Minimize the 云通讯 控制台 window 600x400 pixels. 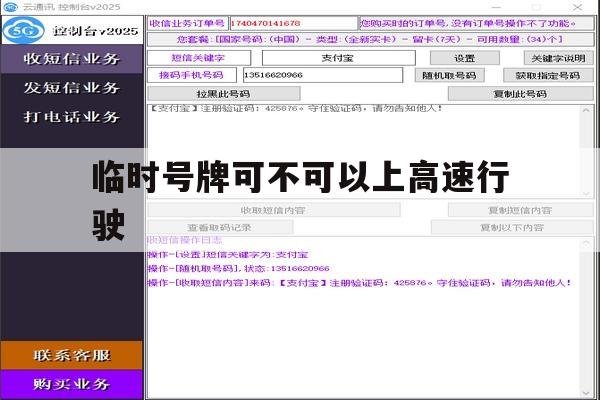pos(496,7)
